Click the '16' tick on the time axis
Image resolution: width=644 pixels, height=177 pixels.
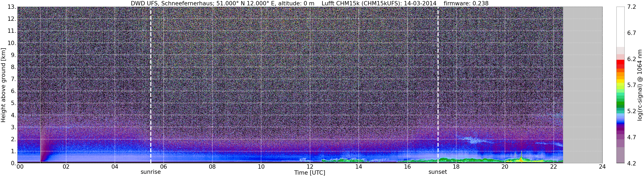[407, 166]
